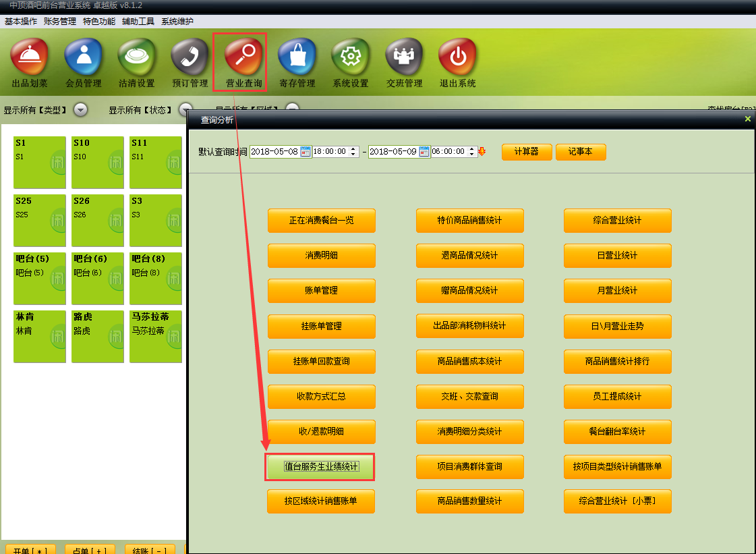This screenshot has height=554, width=756.
Task: Click the 计算器 button
Action: click(x=527, y=152)
